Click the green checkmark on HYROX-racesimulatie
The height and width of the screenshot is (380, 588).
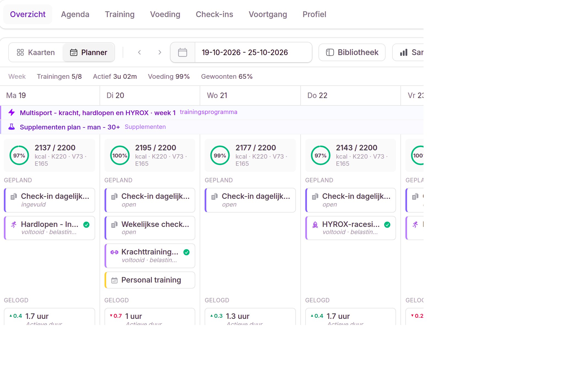coord(387,225)
